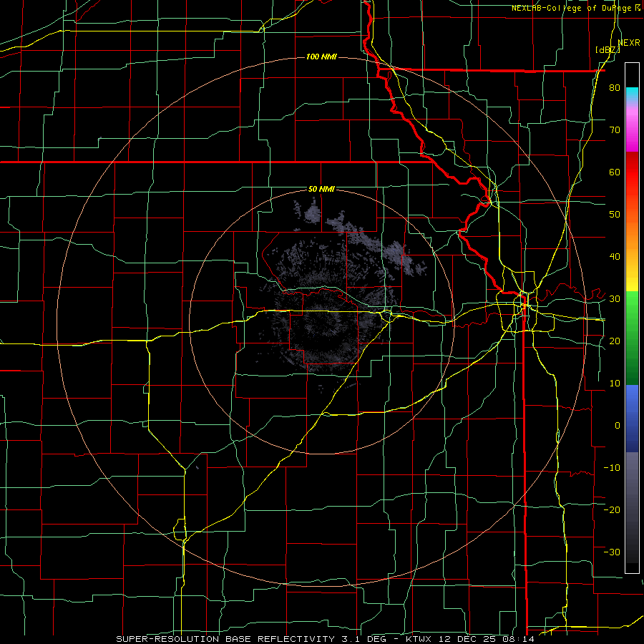
Task: Click the Super-Resolution Base Reflectivity caption
Action: coord(325,639)
